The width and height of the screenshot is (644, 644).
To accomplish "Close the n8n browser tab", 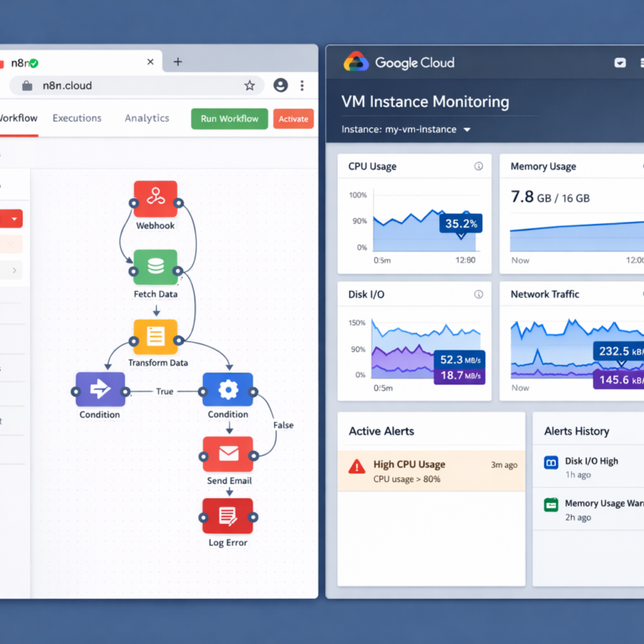I will [150, 61].
